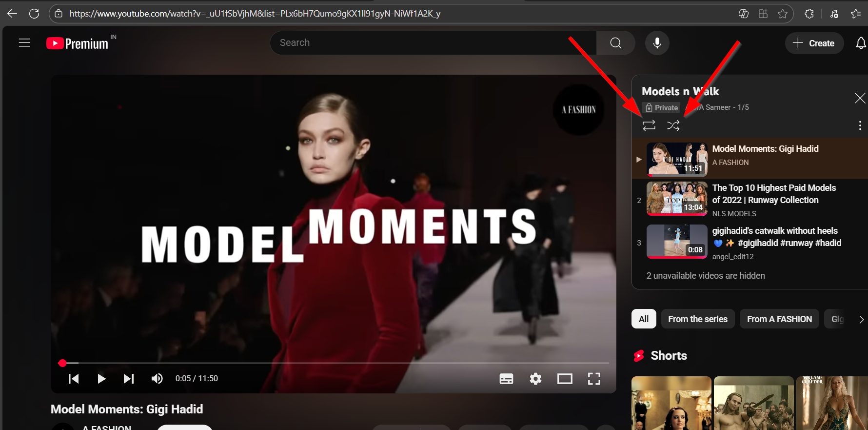The width and height of the screenshot is (868, 430).
Task: Open the Models n Walk playlist title
Action: click(680, 91)
